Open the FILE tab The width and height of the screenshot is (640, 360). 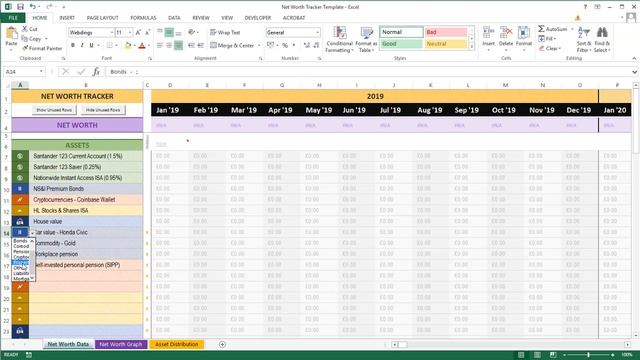coord(13,18)
